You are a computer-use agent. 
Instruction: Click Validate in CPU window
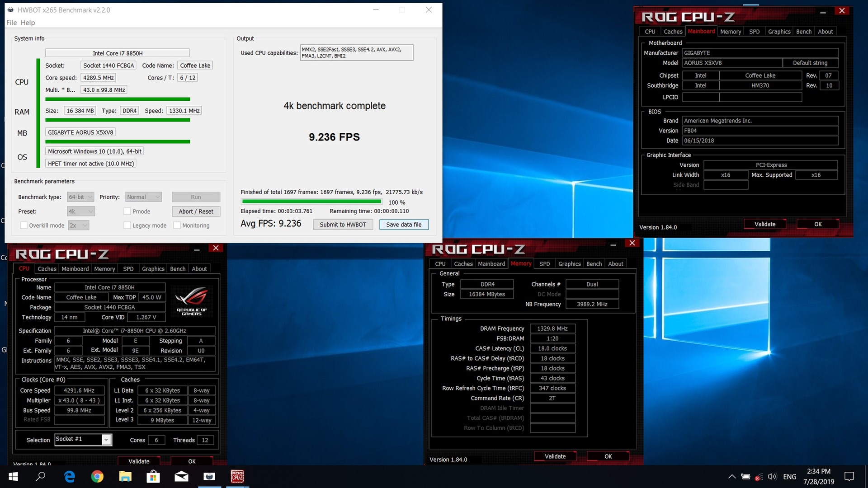[x=139, y=461]
